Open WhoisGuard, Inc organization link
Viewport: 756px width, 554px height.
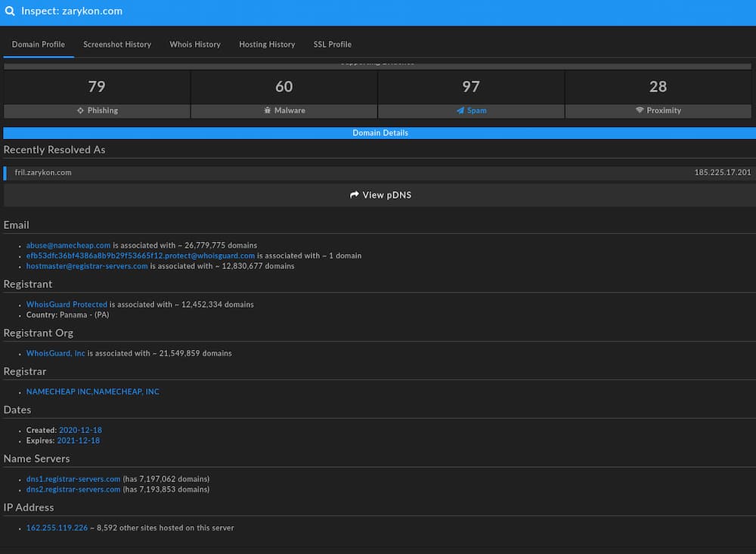(x=55, y=354)
